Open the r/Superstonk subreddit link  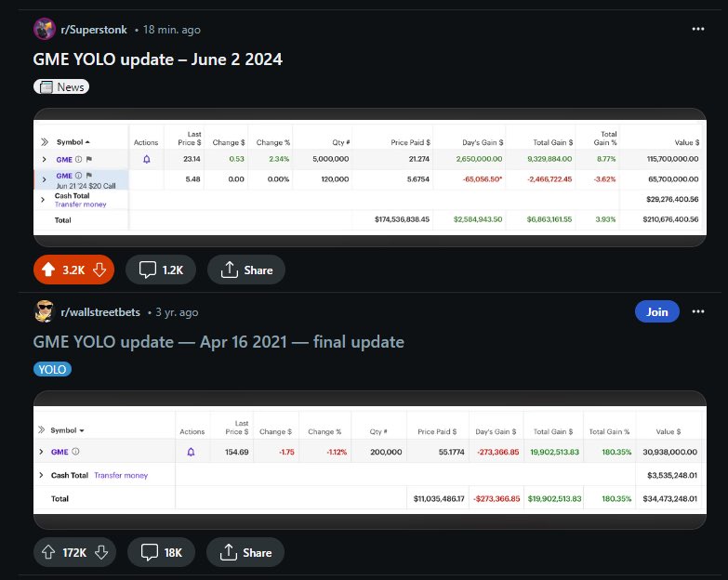[x=94, y=30]
